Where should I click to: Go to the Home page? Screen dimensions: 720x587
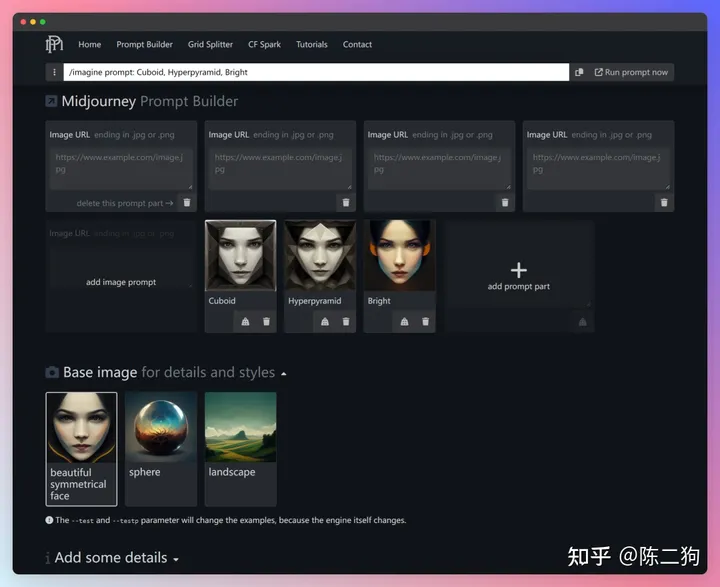[90, 45]
